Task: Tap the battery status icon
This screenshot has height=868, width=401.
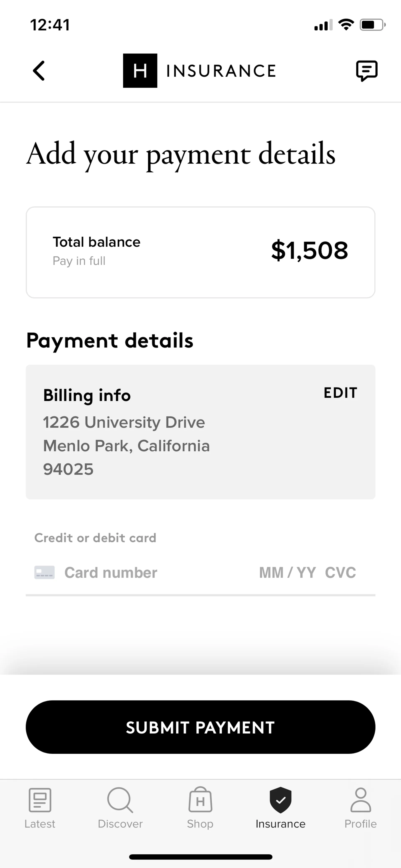Action: (372, 25)
